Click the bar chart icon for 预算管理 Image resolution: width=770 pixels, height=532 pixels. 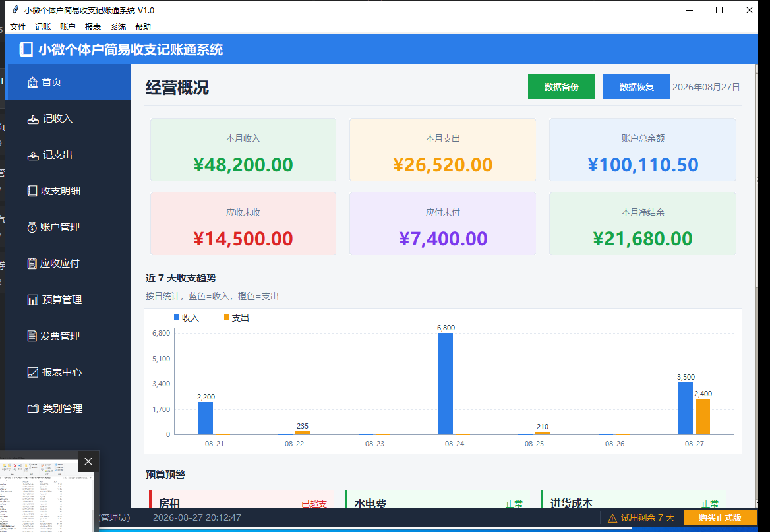[32, 300]
